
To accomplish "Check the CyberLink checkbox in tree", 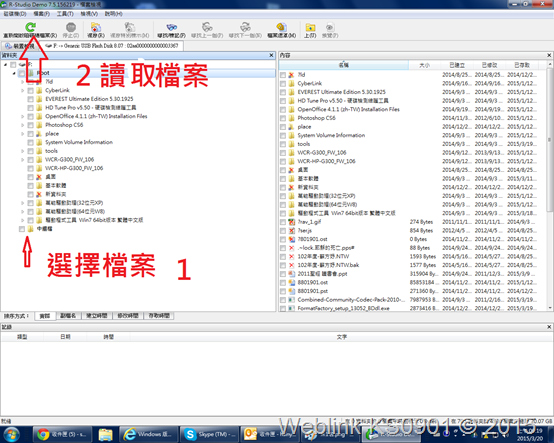I will (31, 91).
